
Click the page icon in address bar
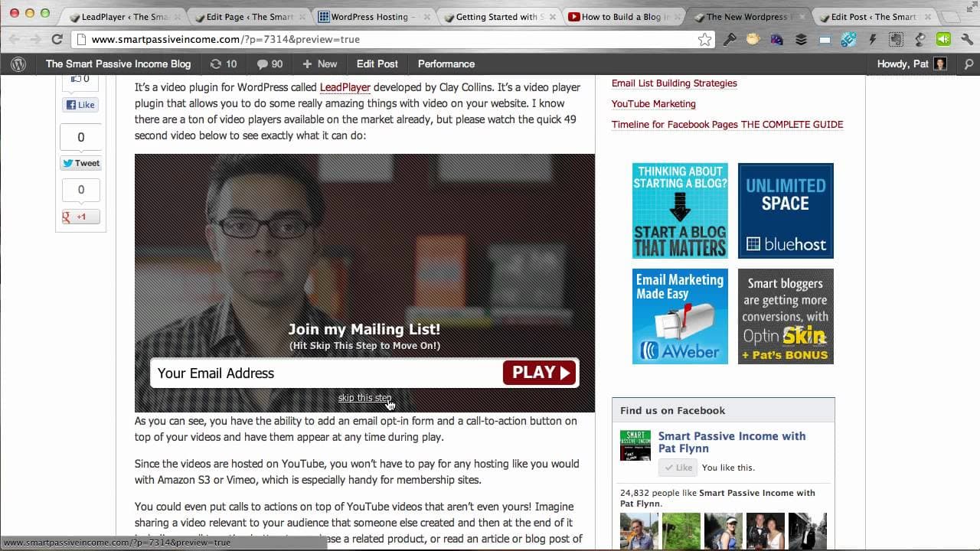click(x=81, y=40)
